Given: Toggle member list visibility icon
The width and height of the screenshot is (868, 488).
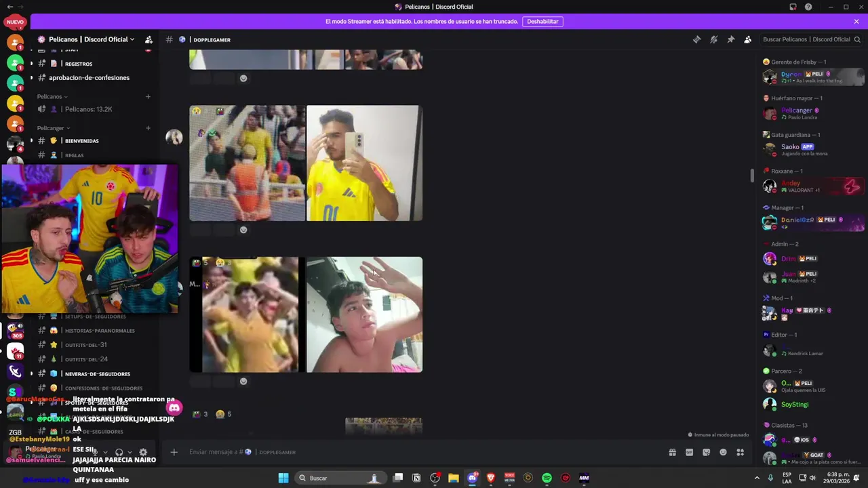Looking at the screenshot, I should point(747,39).
